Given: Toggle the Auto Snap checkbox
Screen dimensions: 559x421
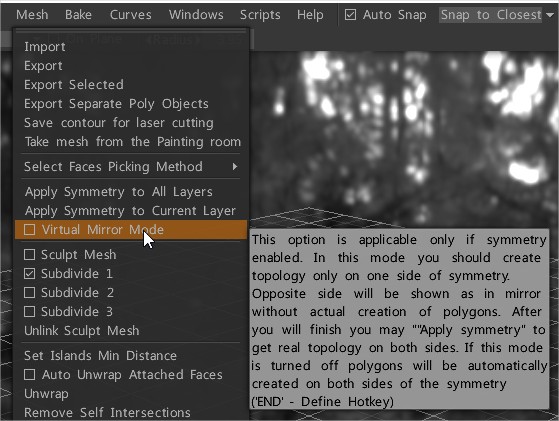Looking at the screenshot, I should (x=350, y=15).
